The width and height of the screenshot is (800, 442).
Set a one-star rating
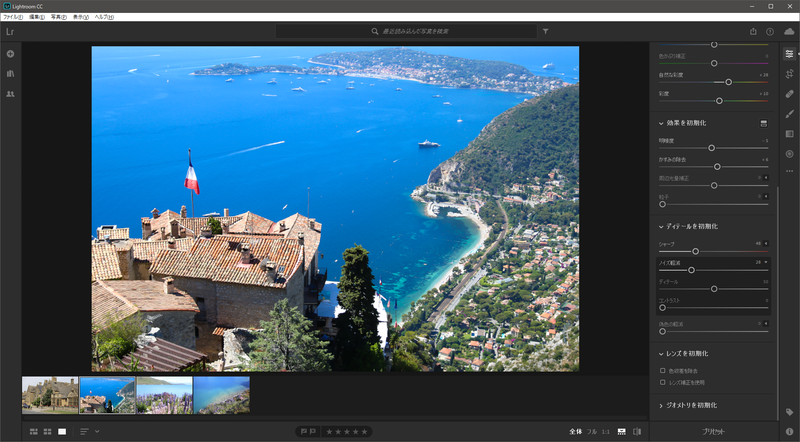pos(329,432)
